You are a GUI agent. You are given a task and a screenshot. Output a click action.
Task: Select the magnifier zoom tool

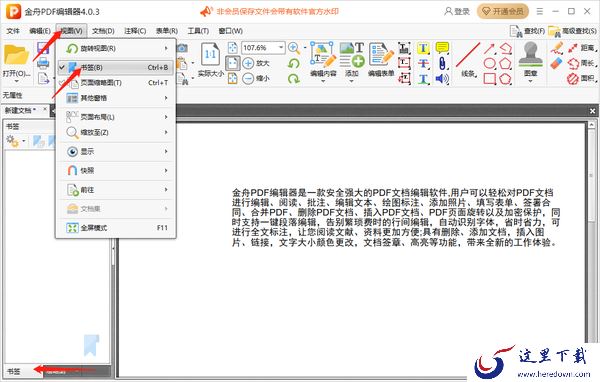pos(293,48)
